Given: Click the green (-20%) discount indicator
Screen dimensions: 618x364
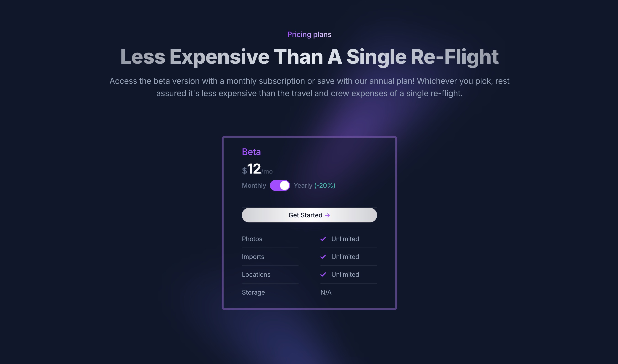Looking at the screenshot, I should [x=325, y=186].
